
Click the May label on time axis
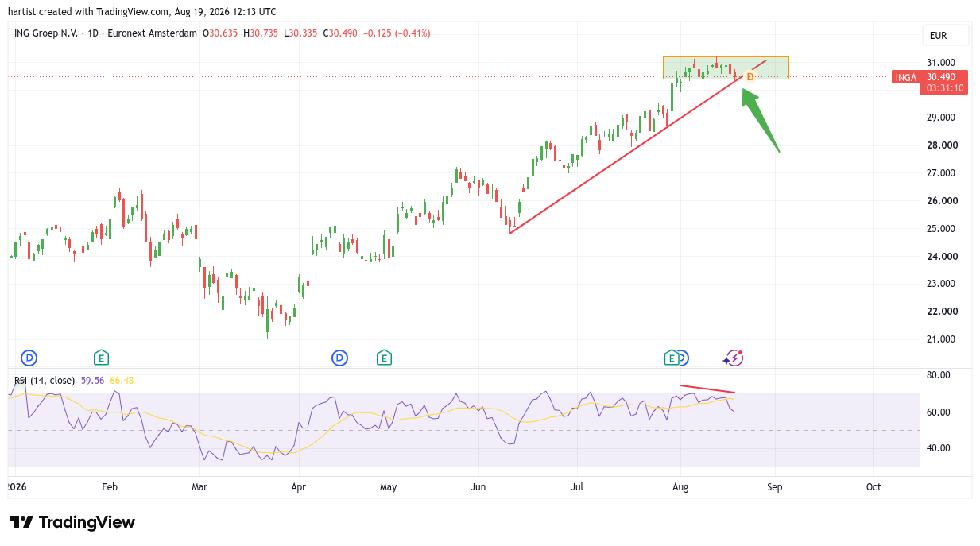(x=388, y=487)
